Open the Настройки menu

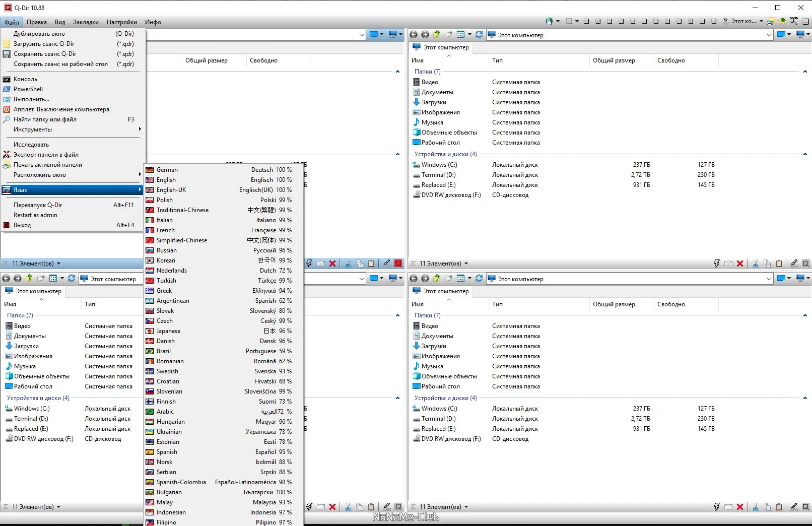point(122,22)
